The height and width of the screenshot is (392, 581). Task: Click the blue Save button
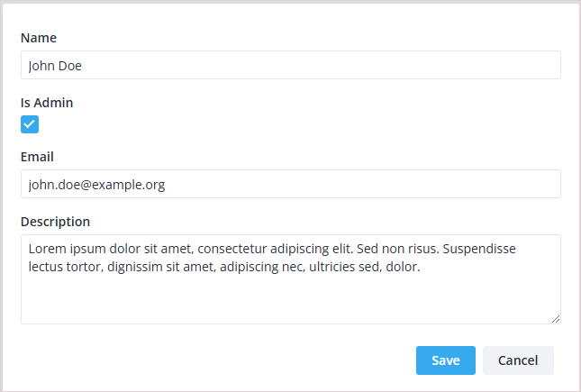445,360
